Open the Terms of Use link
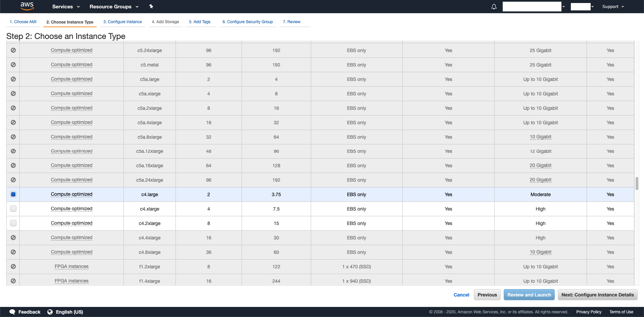The width and height of the screenshot is (644, 317). 622,312
